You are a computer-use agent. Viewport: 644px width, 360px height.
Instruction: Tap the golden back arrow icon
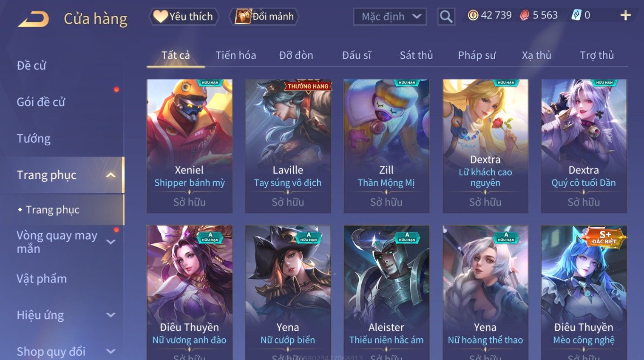coord(33,19)
